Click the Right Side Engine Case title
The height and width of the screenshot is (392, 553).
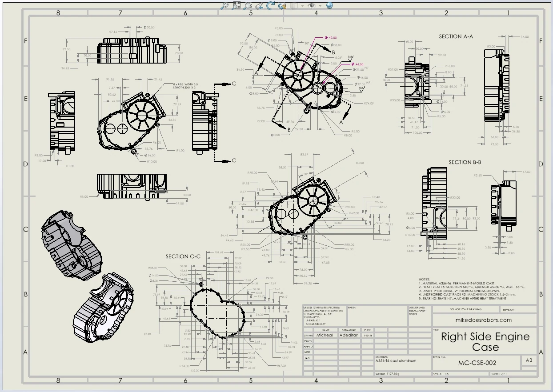485,342
